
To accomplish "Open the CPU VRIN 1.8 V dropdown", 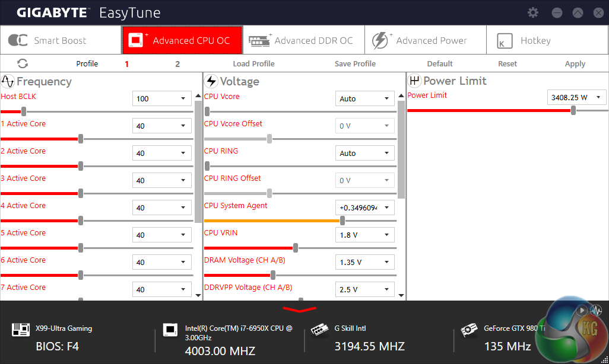I will 364,235.
